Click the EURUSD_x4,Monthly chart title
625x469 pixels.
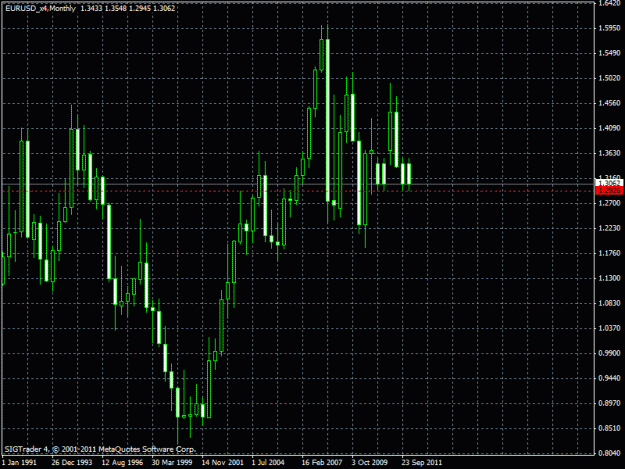(x=40, y=8)
